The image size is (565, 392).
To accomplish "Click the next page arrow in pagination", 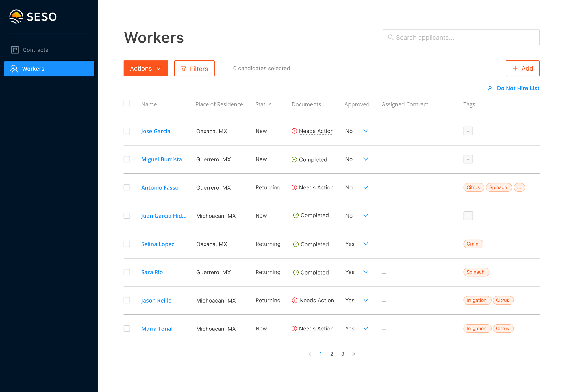I will tap(353, 354).
